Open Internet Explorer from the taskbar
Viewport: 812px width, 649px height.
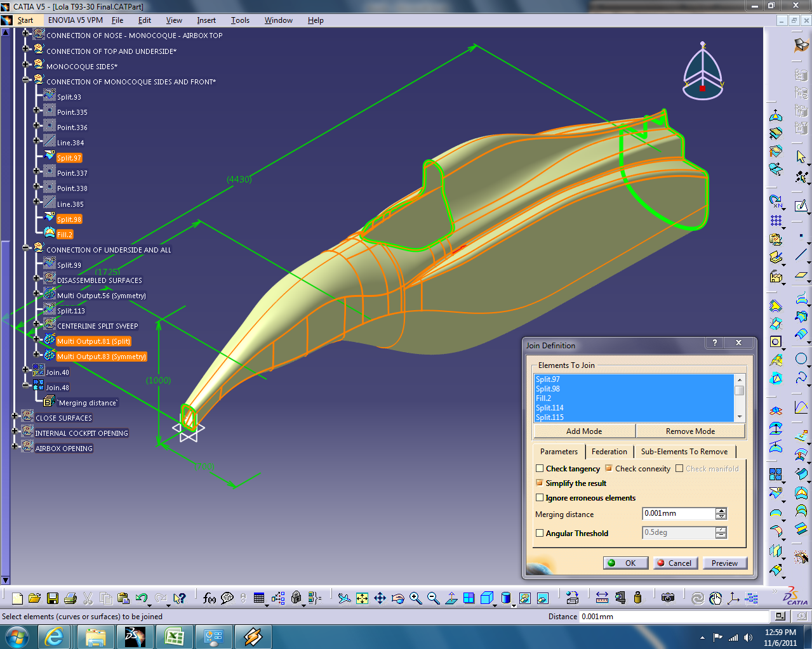[55, 636]
